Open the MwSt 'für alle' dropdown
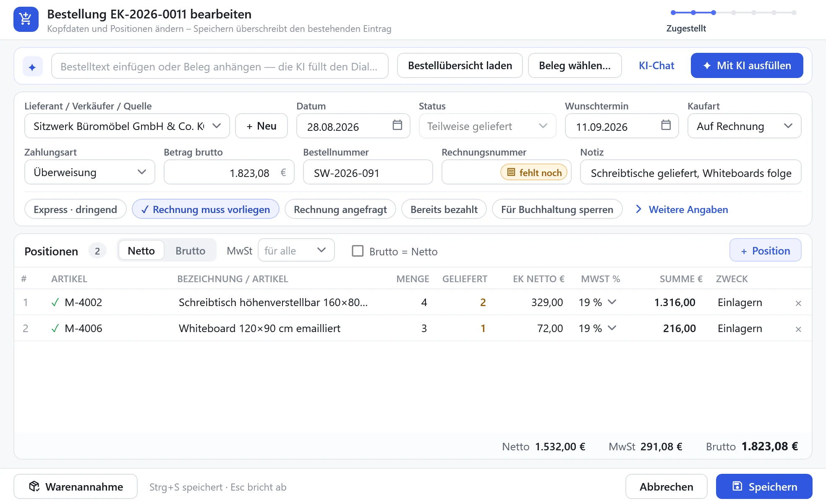This screenshot has height=504, width=826. (x=296, y=250)
